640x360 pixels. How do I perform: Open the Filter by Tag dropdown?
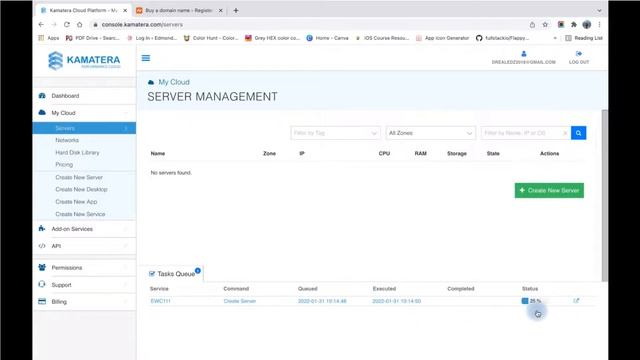336,133
